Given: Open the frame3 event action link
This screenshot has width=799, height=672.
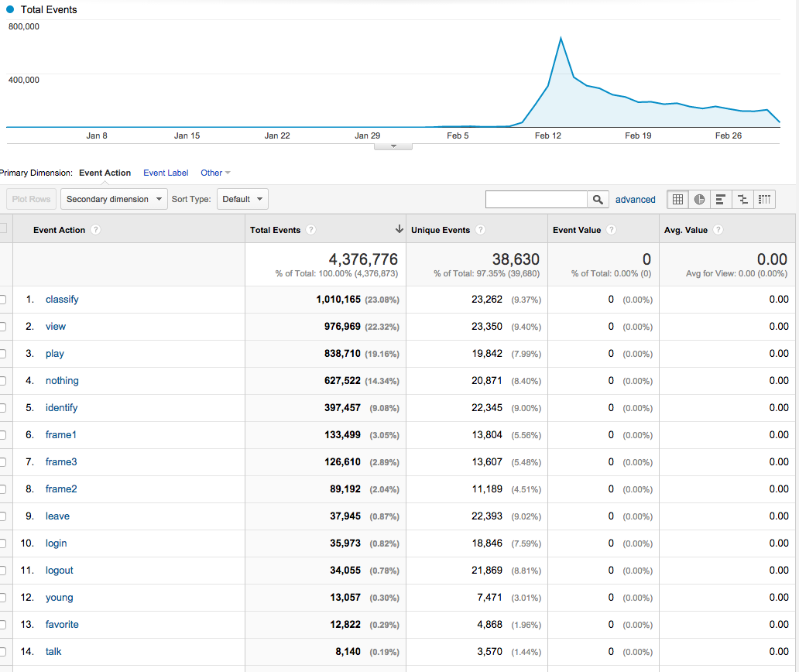Looking at the screenshot, I should pyautogui.click(x=61, y=462).
